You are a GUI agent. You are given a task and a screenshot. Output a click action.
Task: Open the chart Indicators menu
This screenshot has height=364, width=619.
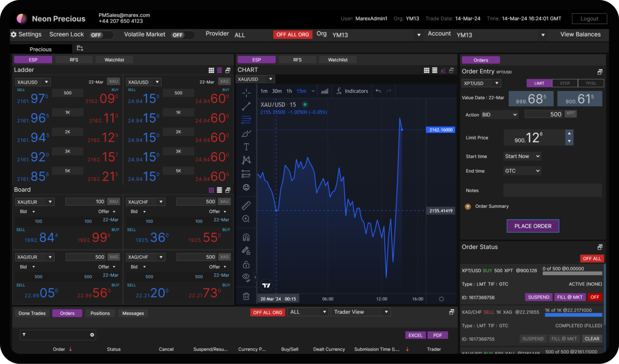(352, 91)
